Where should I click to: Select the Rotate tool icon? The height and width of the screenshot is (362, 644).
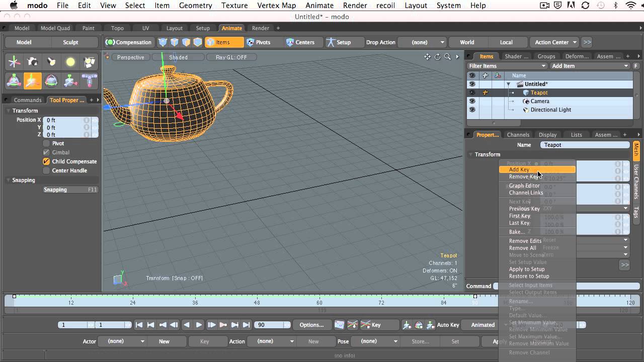51,80
